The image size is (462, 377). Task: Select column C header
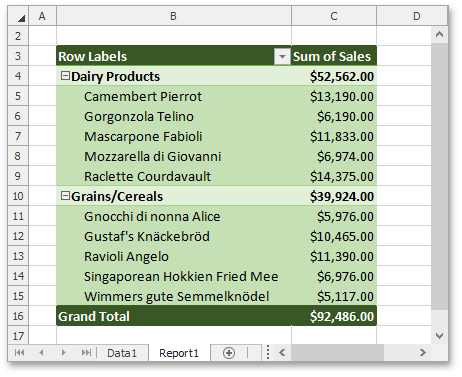point(334,16)
